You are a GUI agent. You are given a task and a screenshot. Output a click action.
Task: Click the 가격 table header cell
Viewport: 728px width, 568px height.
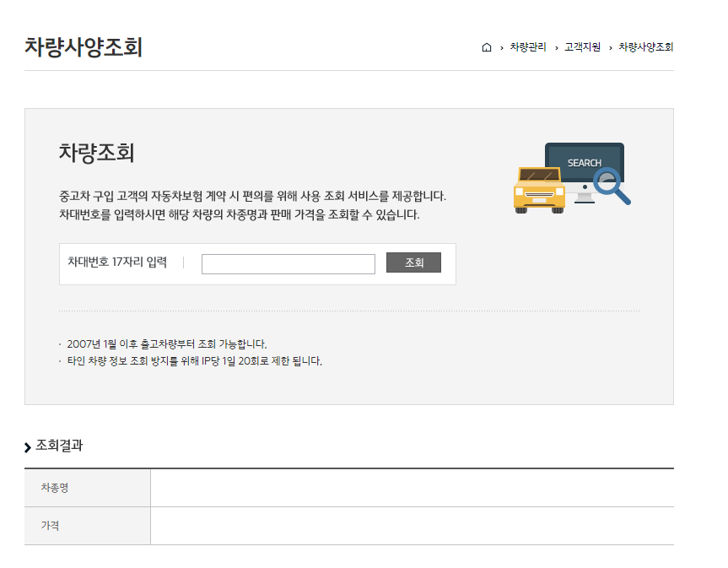click(87, 526)
